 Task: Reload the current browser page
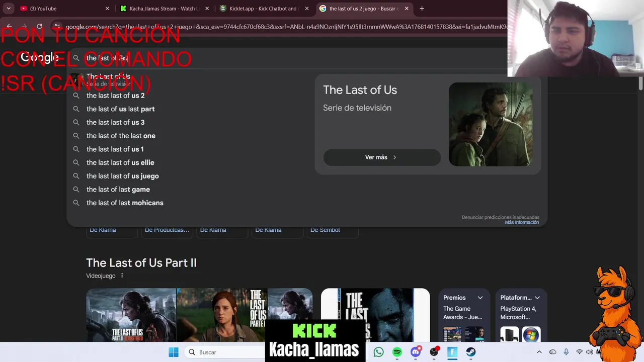(x=39, y=26)
